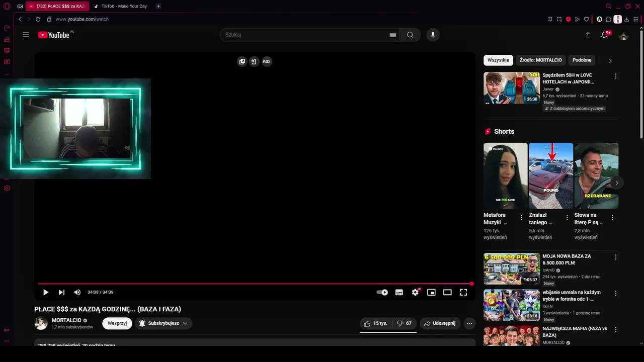Open a new browser tab

point(158,7)
